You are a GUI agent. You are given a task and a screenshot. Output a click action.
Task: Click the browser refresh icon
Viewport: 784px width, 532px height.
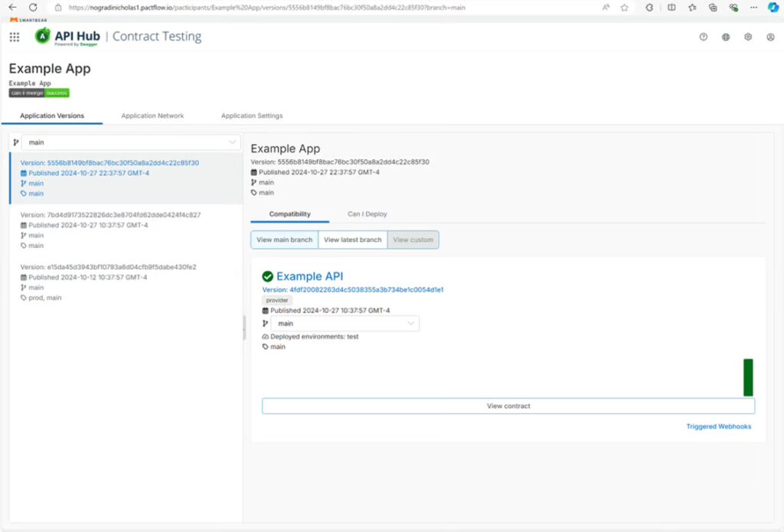point(33,7)
